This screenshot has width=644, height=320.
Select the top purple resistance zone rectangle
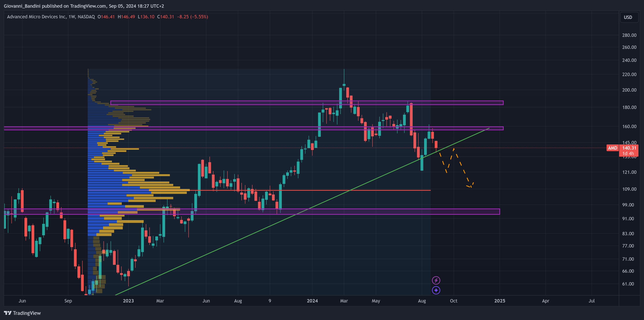coord(307,103)
